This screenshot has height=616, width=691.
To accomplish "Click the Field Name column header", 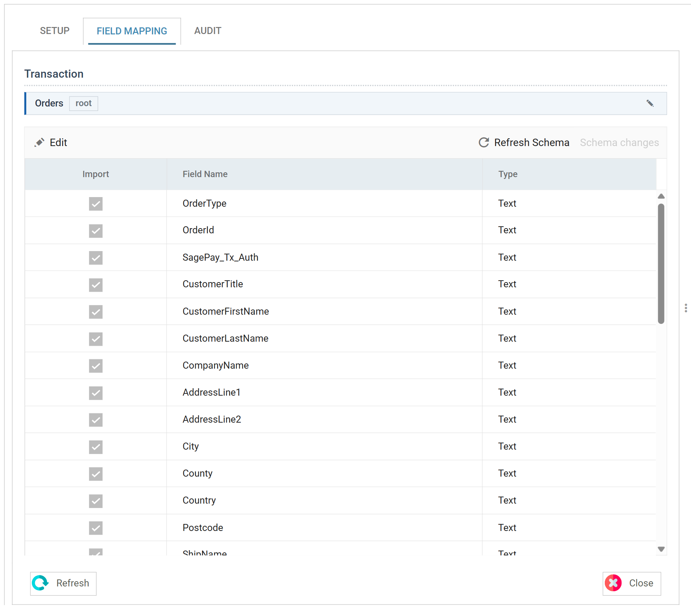I will pyautogui.click(x=325, y=174).
